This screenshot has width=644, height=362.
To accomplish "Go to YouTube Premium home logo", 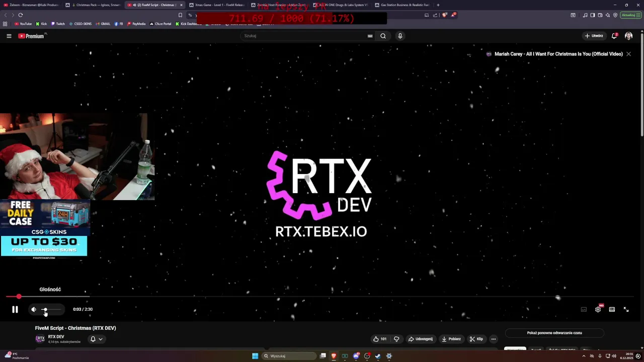I will [31, 36].
